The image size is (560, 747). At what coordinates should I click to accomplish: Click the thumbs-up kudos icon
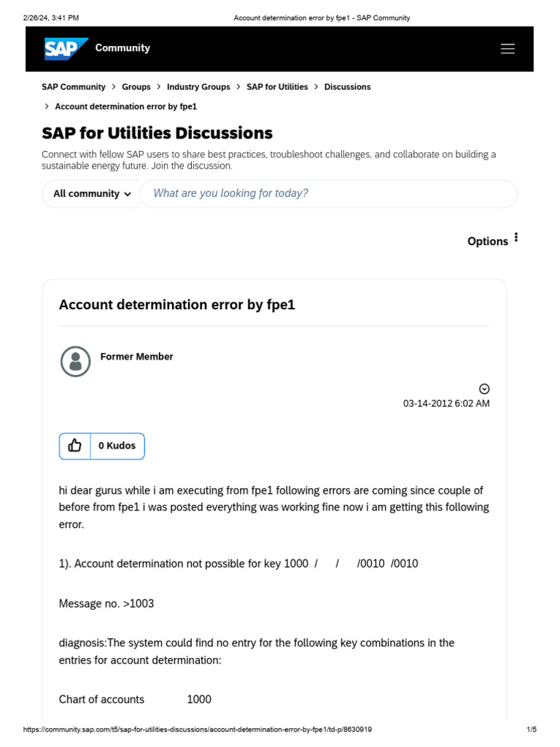(75, 446)
